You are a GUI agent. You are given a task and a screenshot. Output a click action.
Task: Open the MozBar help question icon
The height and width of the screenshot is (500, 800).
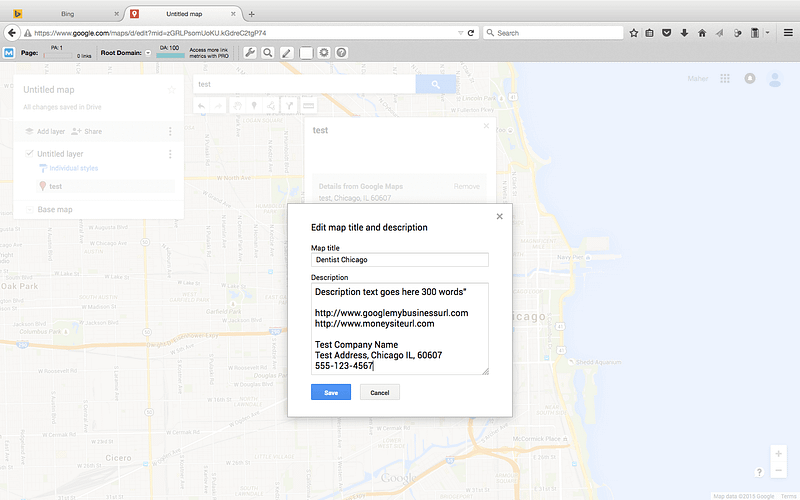342,53
